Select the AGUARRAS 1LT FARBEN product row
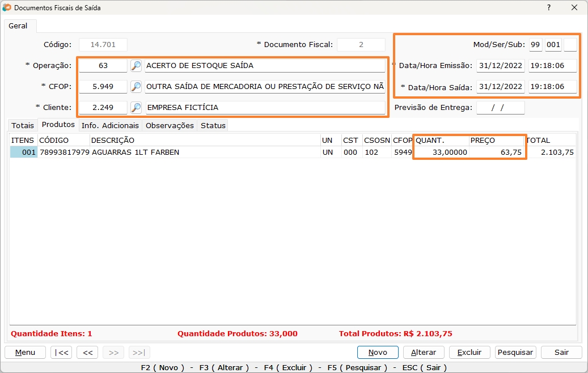Image resolution: width=588 pixels, height=373 pixels. (x=170, y=152)
